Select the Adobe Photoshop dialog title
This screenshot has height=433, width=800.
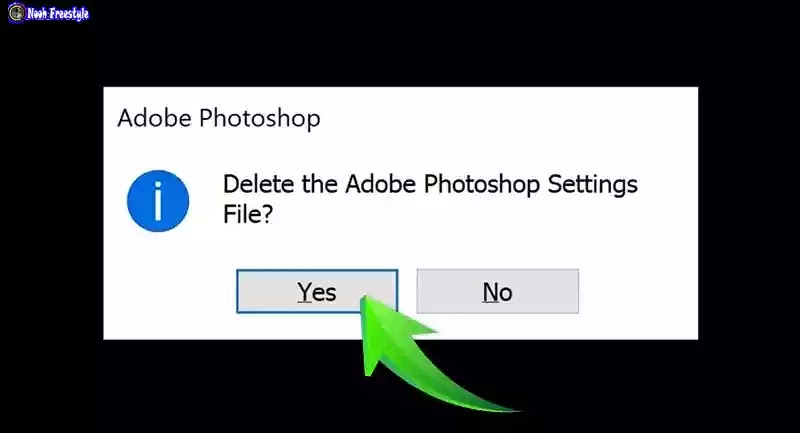coord(219,118)
